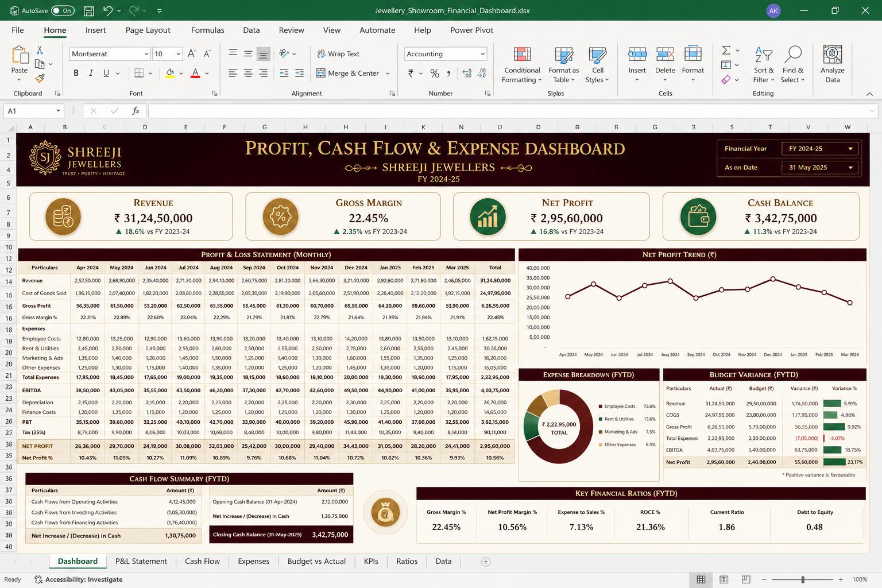
Task: Click Format as Table button
Action: point(563,64)
